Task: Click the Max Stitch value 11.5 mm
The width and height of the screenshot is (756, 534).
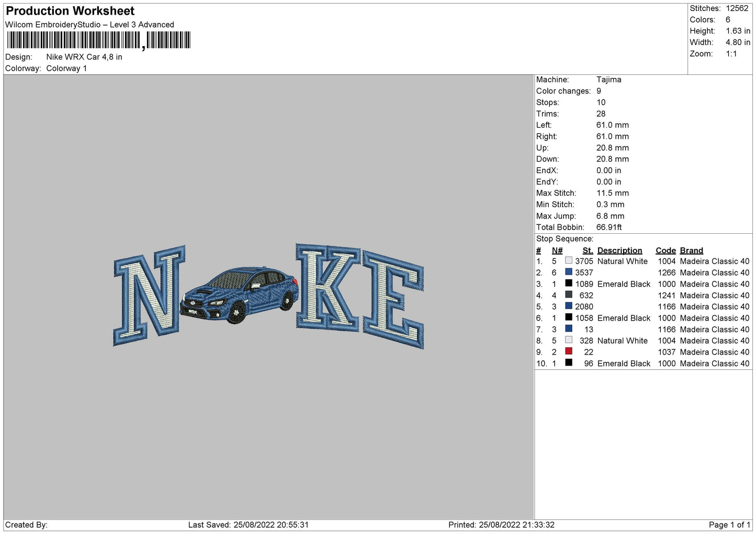Action: pyautogui.click(x=613, y=193)
